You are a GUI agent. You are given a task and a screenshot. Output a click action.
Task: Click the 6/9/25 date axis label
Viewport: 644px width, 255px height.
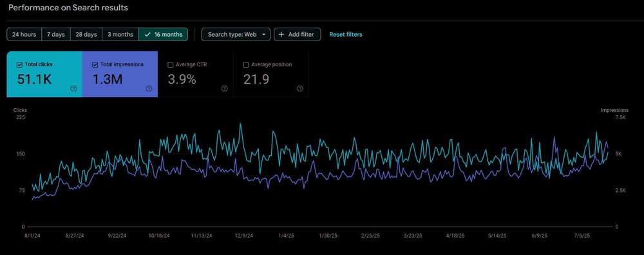(539, 236)
